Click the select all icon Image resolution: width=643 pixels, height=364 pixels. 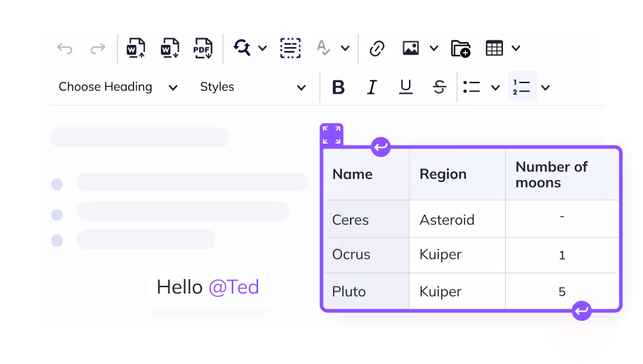[x=289, y=48]
